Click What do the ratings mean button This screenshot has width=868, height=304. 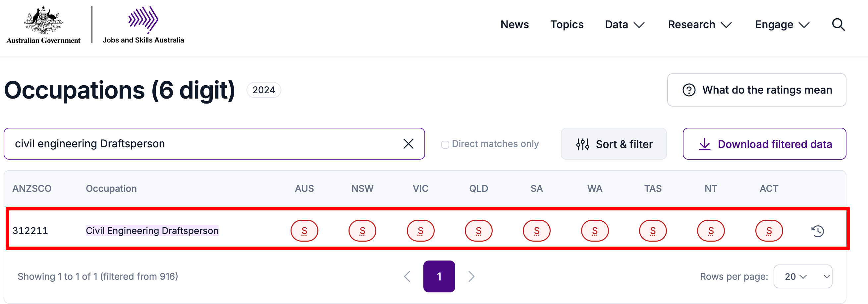tap(756, 90)
